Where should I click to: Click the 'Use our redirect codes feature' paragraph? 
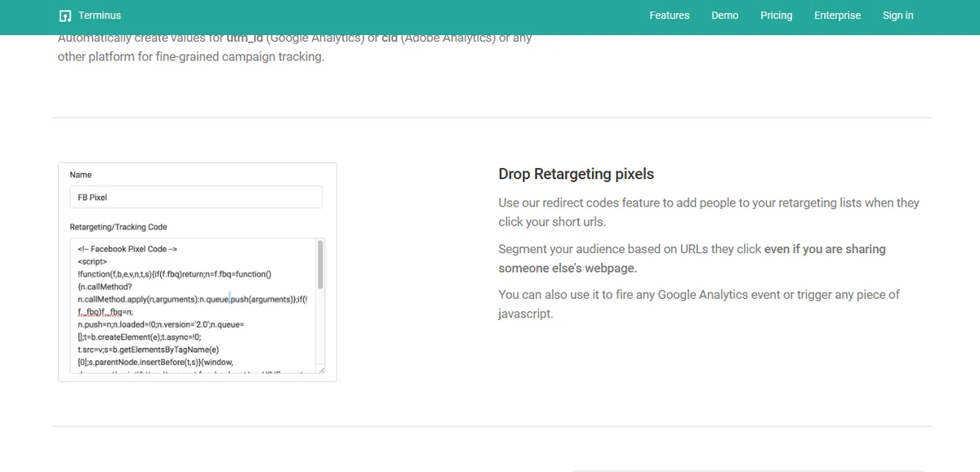tap(708, 212)
